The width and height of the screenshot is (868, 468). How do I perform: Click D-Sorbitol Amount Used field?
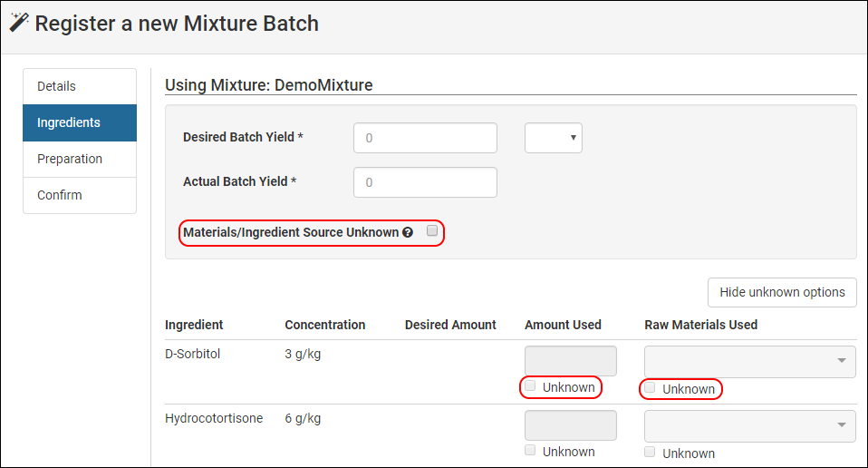(571, 361)
